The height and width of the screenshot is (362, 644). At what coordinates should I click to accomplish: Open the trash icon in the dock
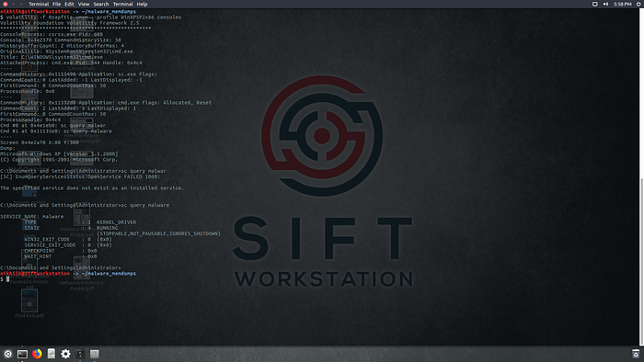coord(636,354)
